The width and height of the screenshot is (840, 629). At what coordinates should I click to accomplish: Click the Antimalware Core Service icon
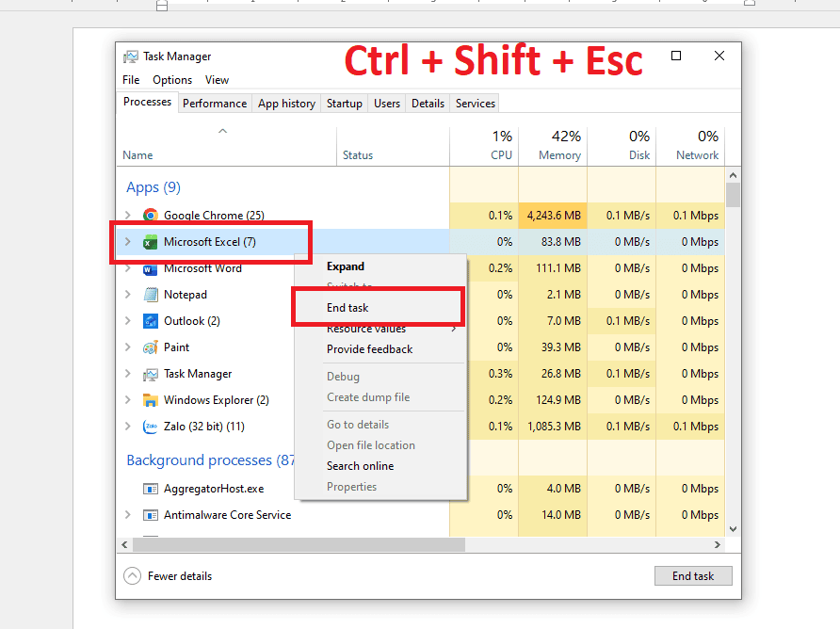click(151, 515)
